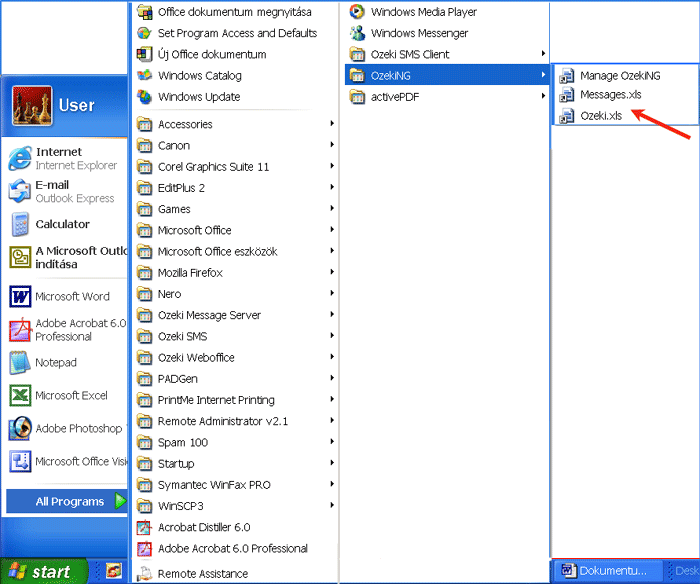Open the Games program folder
The width and height of the screenshot is (700, 584).
pyautogui.click(x=236, y=209)
